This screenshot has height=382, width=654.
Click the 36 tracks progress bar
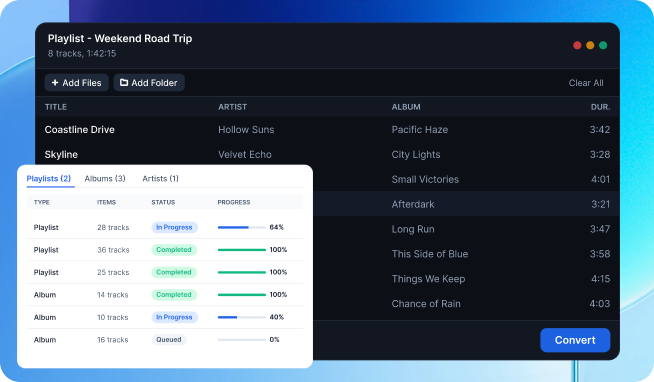242,250
